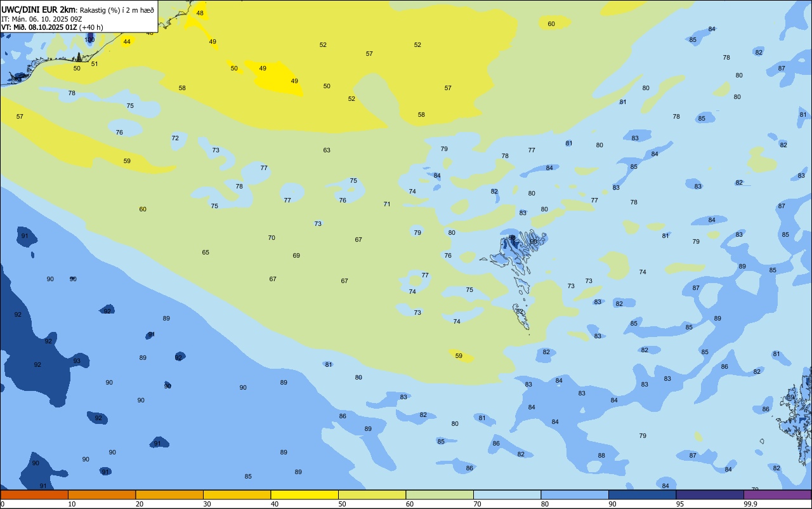Click the 50–60 pale yellow legend swatch
Viewport: 812px width, 509px height.
pyautogui.click(x=372, y=494)
